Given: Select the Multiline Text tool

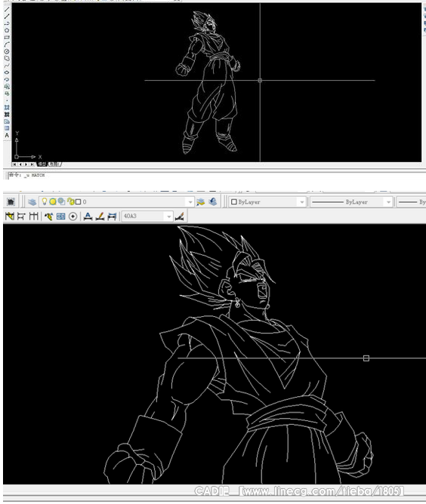Looking at the screenshot, I should [x=7, y=135].
